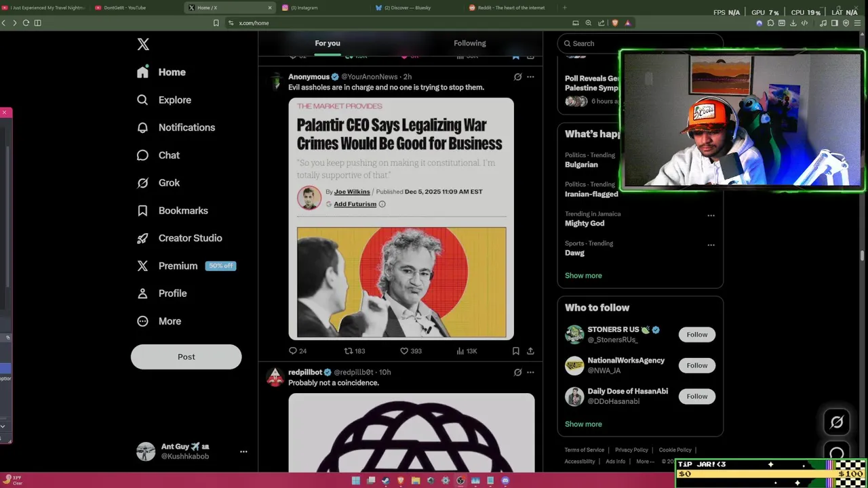The image size is (868, 488).
Task: Open OBS Studio from taskbar
Action: coord(460,481)
